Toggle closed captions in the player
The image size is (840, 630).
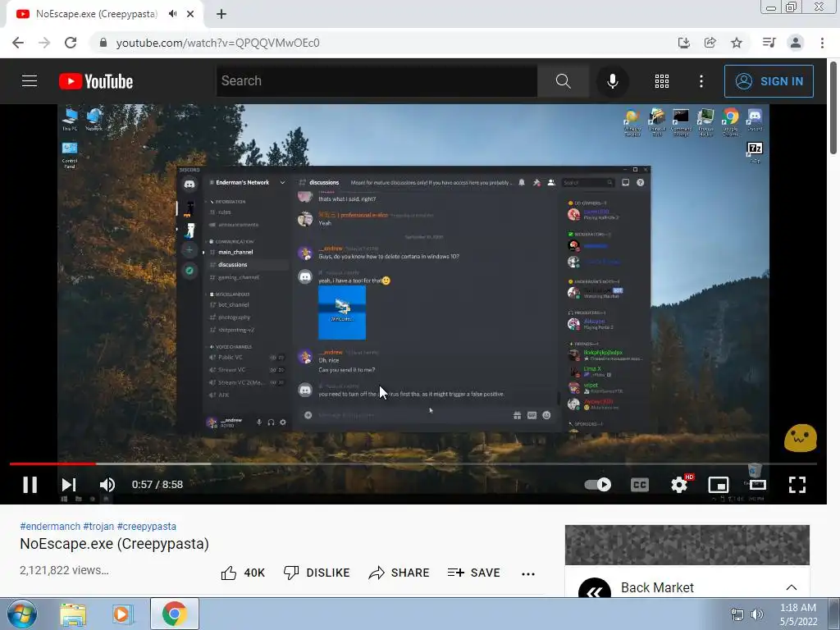coord(640,484)
